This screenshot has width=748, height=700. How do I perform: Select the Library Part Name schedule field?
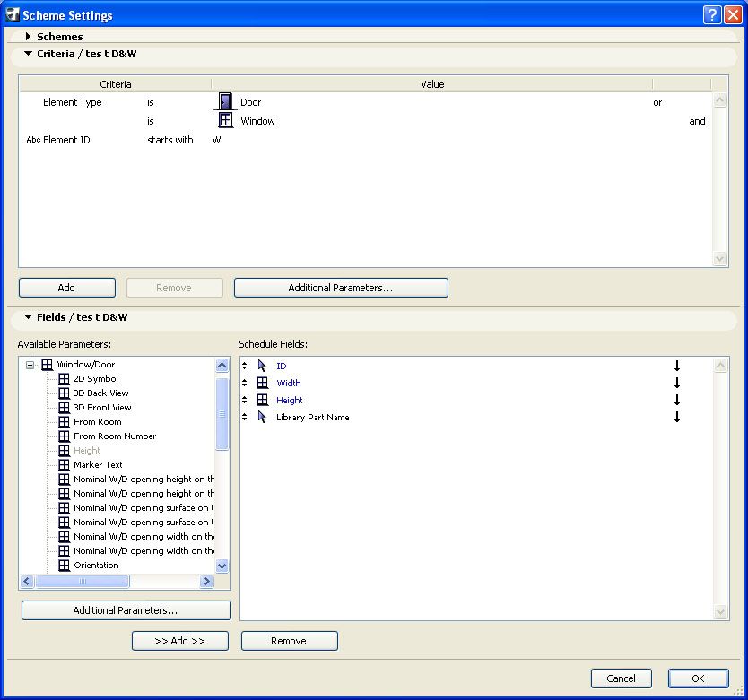pos(313,418)
